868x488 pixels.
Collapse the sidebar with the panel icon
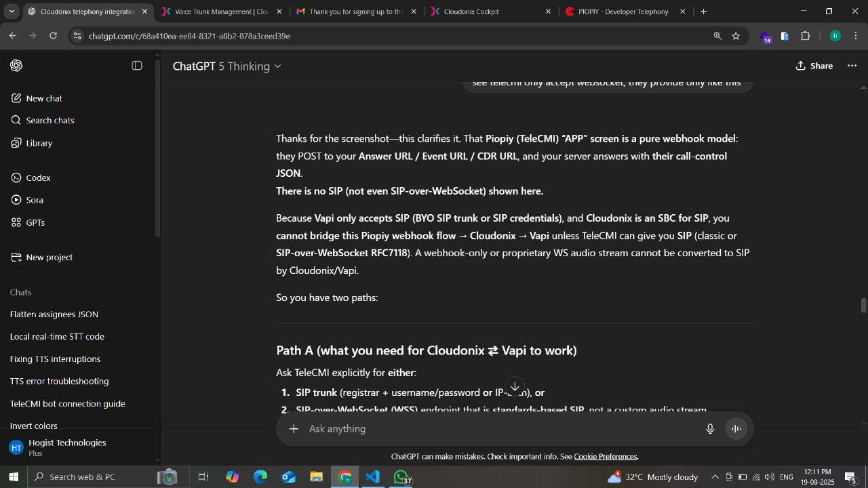pyautogui.click(x=137, y=66)
